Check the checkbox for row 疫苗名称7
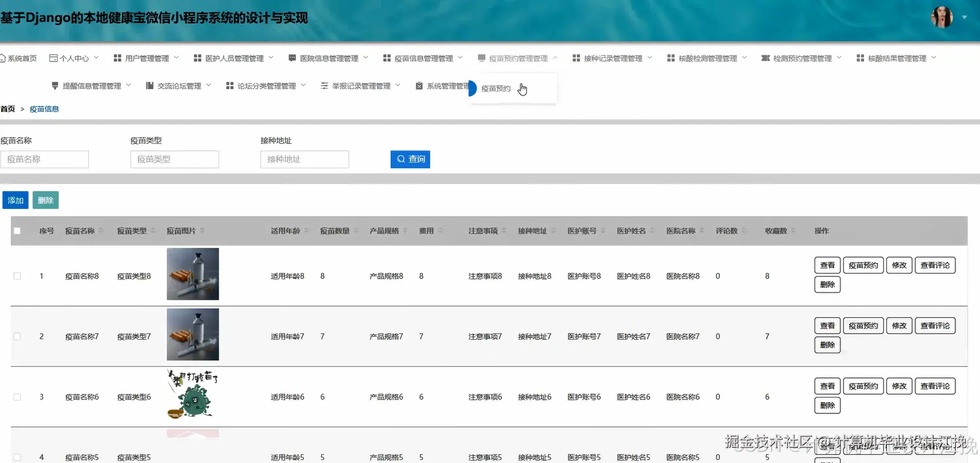The image size is (980, 463). 17,336
